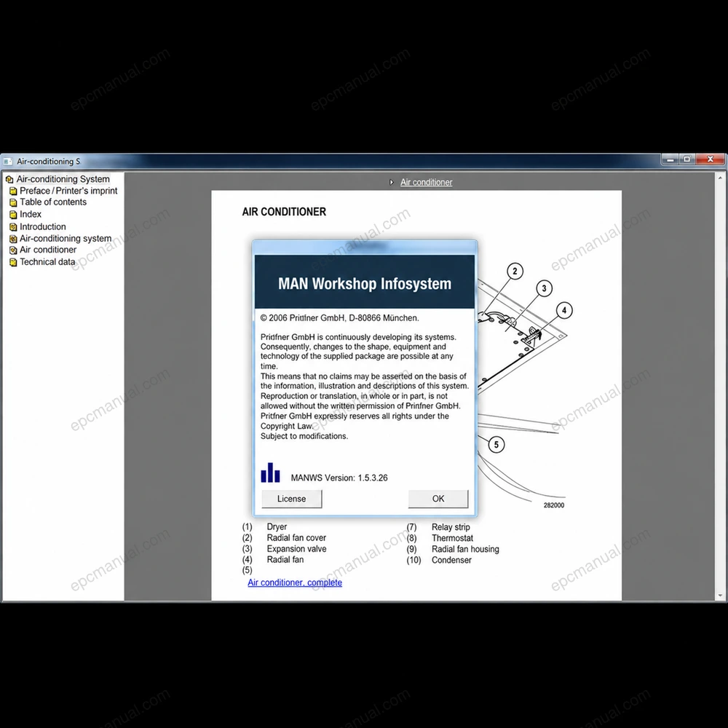The width and height of the screenshot is (728, 728).
Task: Click the window title bar application icon
Action: pyautogui.click(x=8, y=161)
